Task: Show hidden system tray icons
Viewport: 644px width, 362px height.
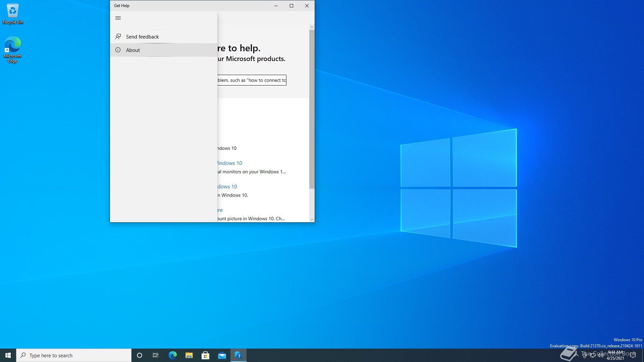Action: pos(577,355)
